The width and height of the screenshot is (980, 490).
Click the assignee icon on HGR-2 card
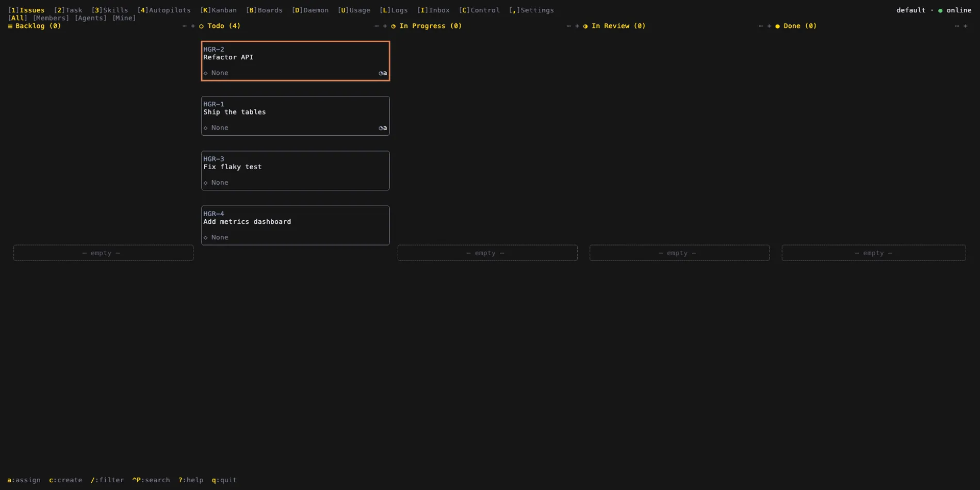383,73
